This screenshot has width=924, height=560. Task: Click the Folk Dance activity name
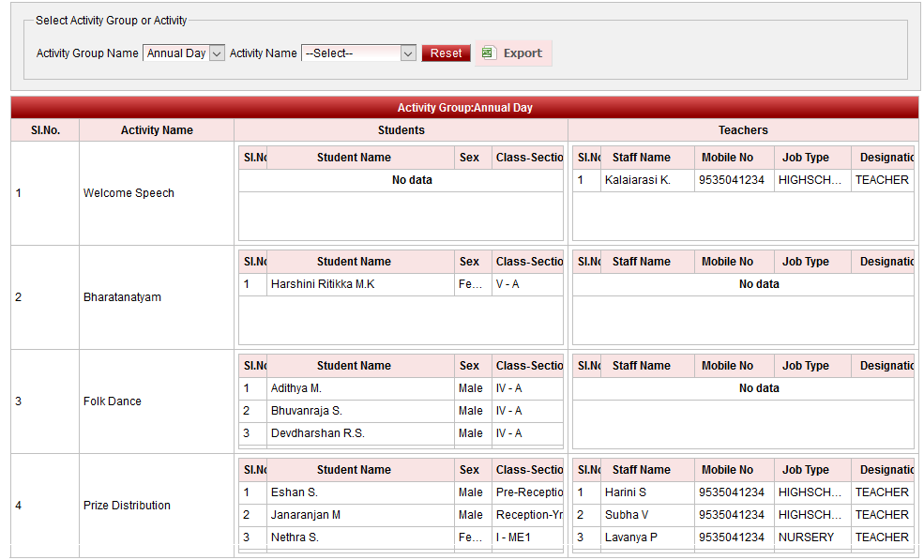113,401
